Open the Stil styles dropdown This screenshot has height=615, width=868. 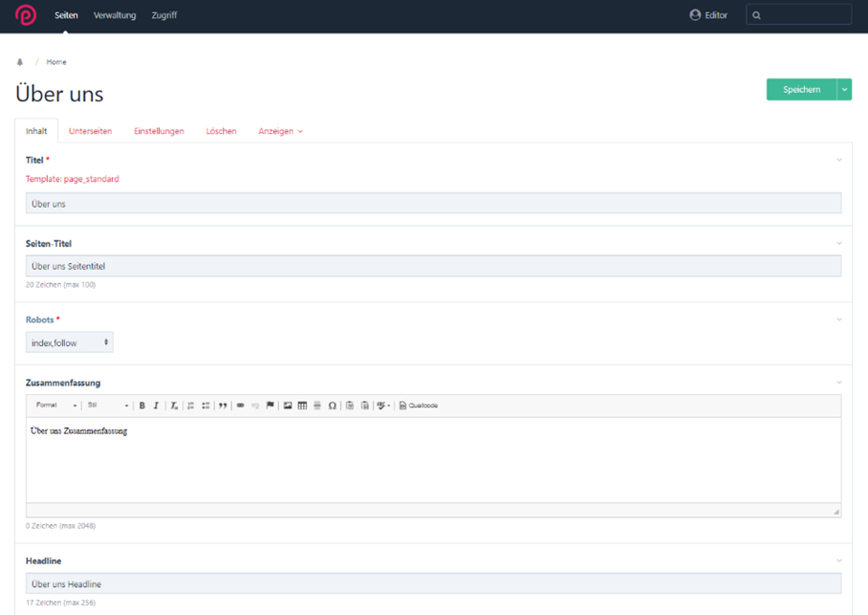coord(107,406)
